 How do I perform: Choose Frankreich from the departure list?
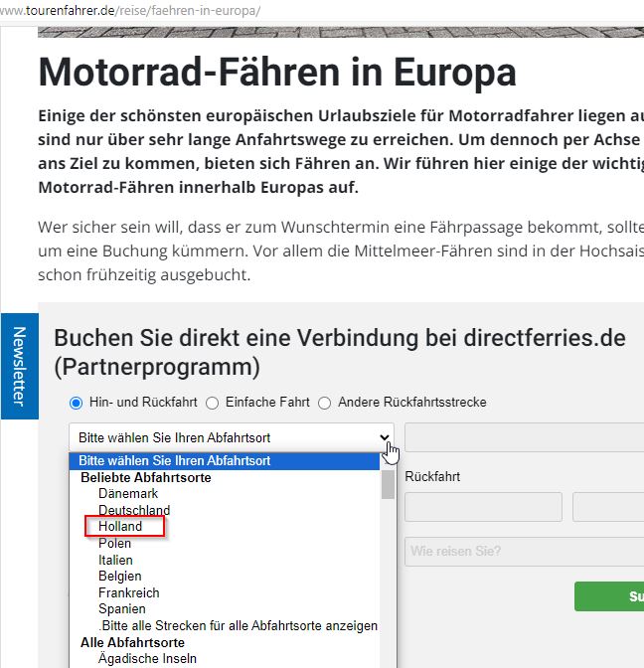pos(128,592)
